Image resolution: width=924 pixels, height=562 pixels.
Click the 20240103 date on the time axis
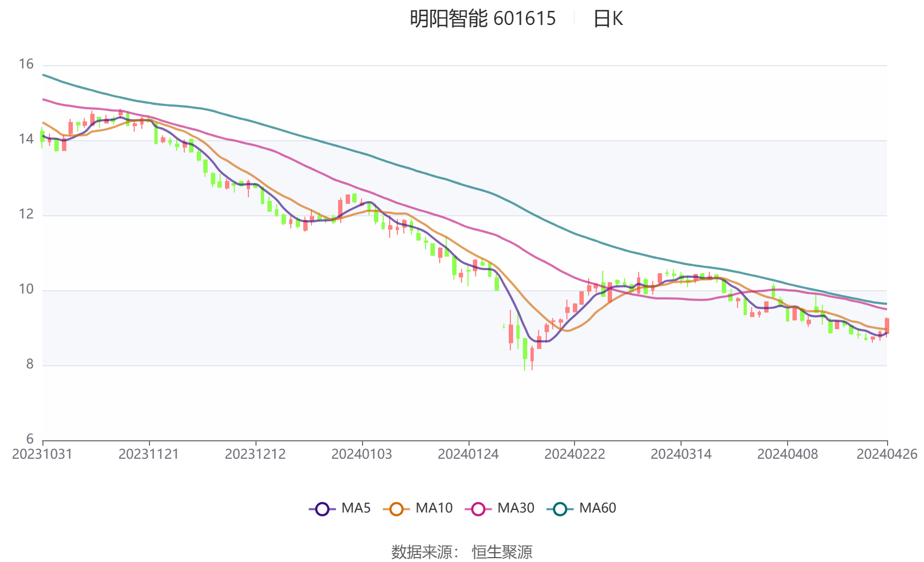361,454
